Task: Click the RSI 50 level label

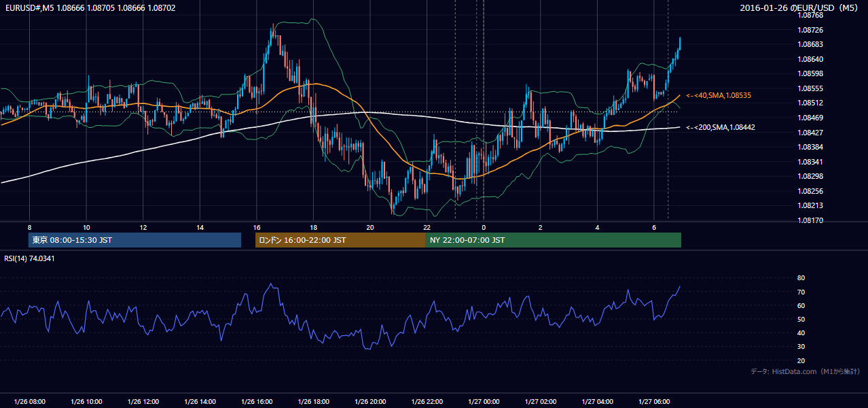Action: click(801, 319)
